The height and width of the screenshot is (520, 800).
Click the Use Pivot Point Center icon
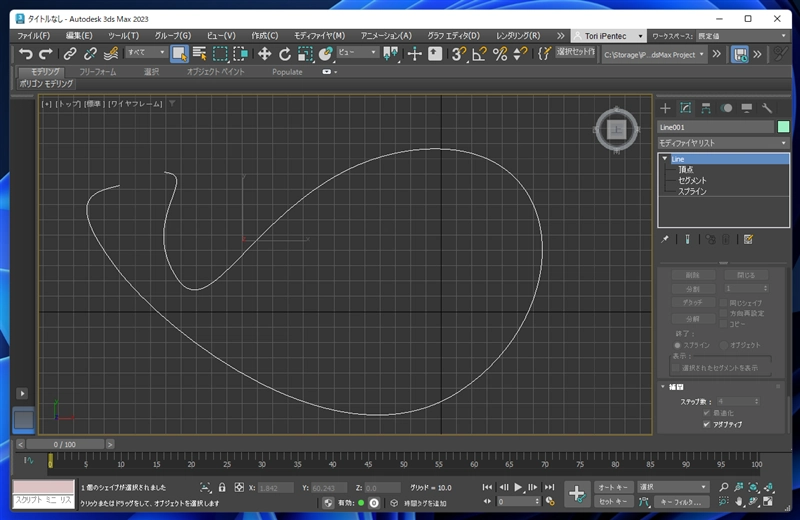[391, 54]
